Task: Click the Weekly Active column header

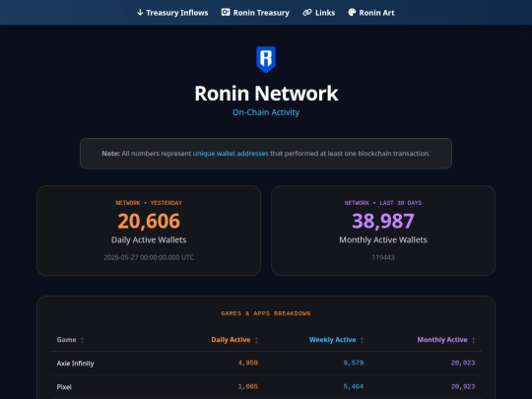Action: tap(333, 340)
